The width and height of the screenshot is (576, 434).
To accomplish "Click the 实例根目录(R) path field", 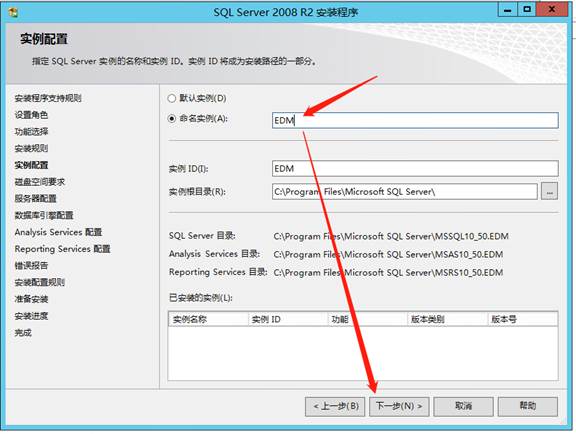I will click(x=404, y=191).
